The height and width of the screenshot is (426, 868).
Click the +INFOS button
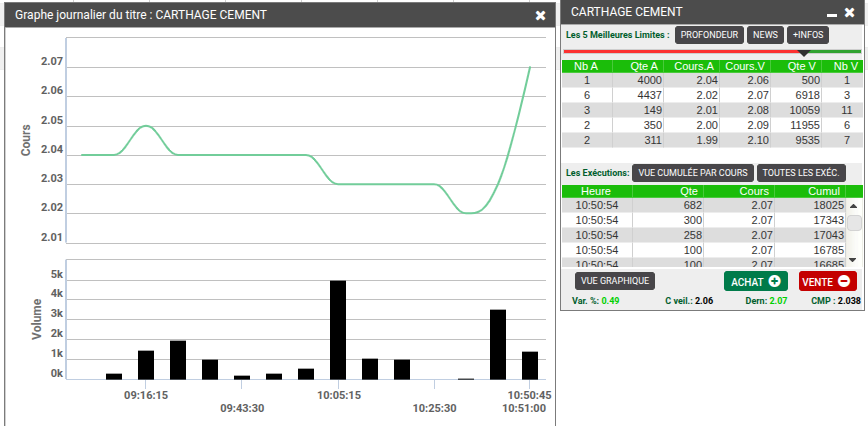pos(808,35)
